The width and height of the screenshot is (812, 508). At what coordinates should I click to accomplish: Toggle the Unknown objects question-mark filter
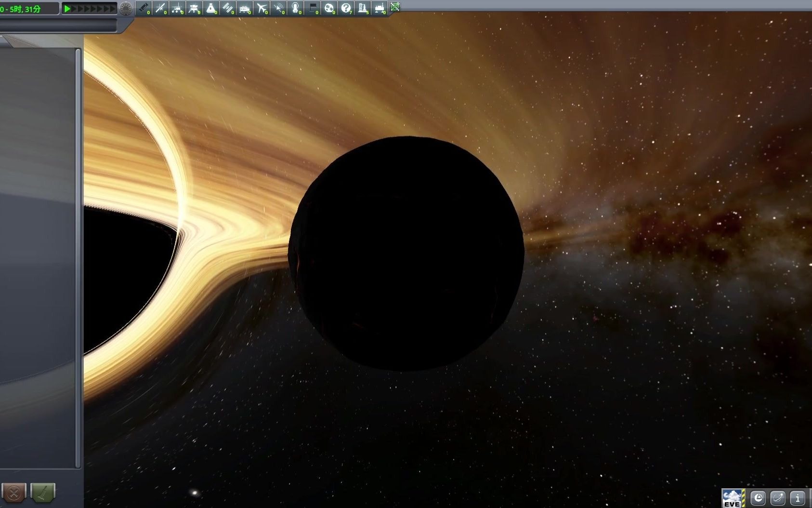(346, 8)
